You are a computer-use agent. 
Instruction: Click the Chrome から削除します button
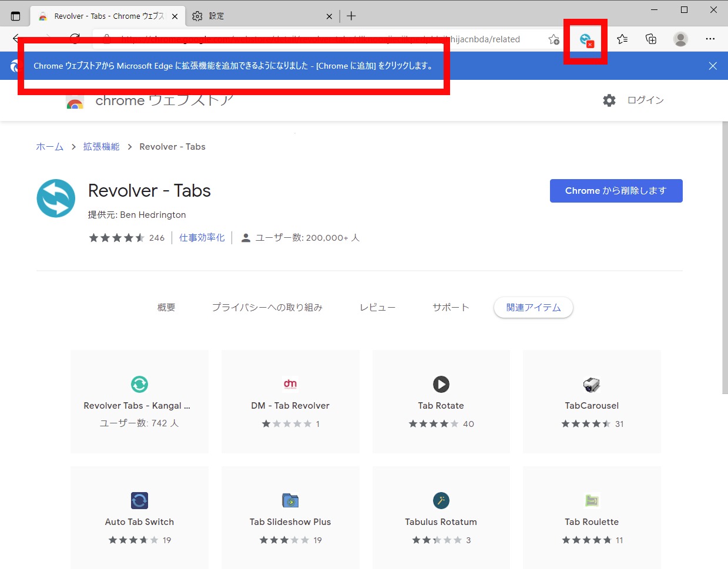coord(616,191)
